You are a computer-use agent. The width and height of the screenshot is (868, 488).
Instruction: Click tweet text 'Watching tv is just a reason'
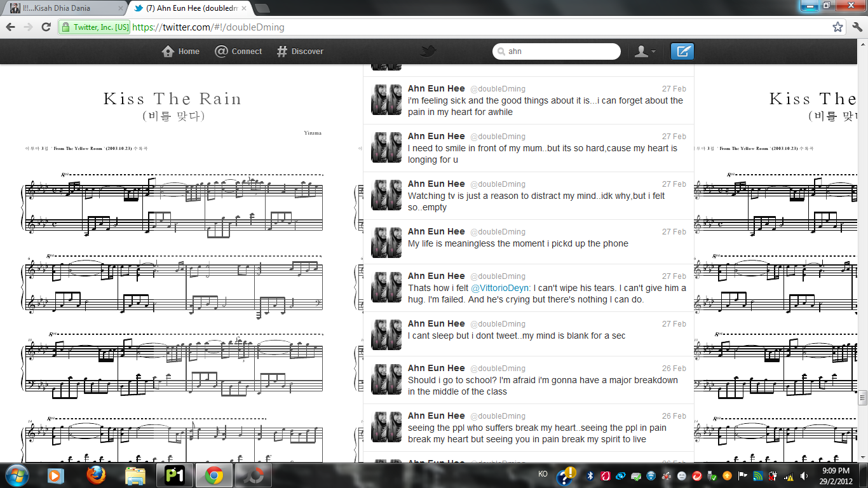click(x=536, y=201)
